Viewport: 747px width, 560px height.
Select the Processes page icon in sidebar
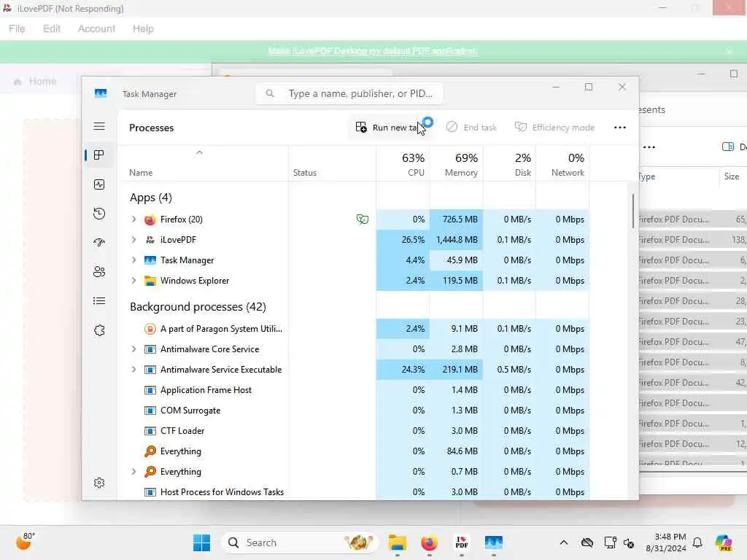click(99, 155)
